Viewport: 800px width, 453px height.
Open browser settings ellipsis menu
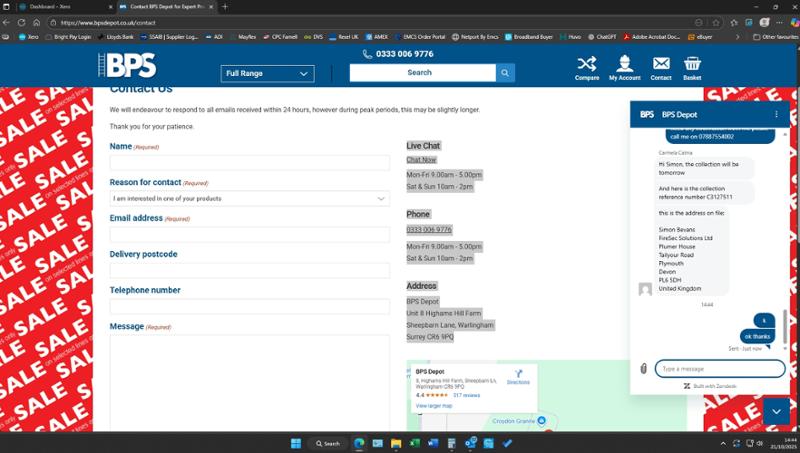click(x=779, y=22)
